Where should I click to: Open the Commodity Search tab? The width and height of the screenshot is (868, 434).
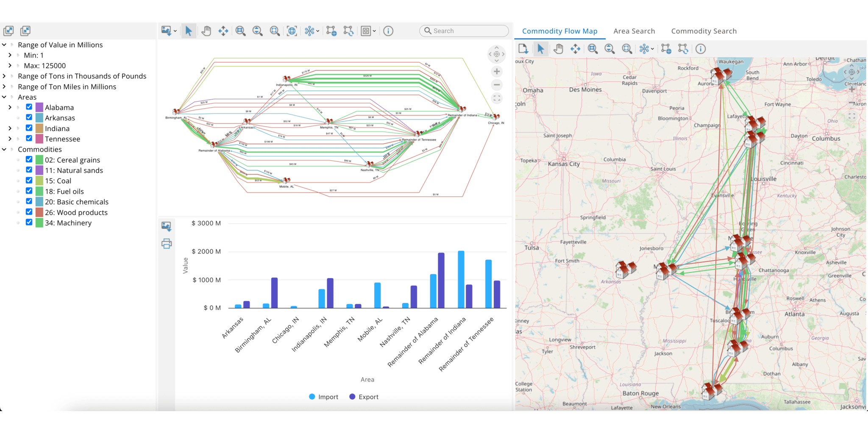pyautogui.click(x=704, y=31)
